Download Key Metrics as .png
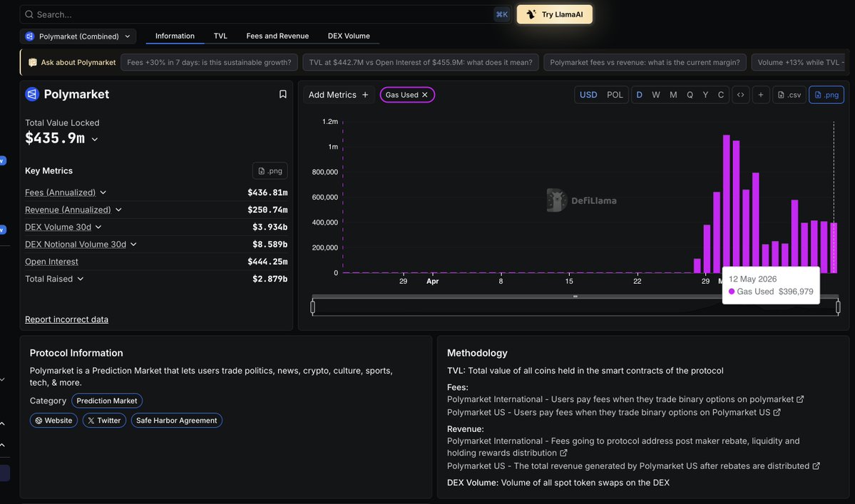855x504 pixels. 270,170
